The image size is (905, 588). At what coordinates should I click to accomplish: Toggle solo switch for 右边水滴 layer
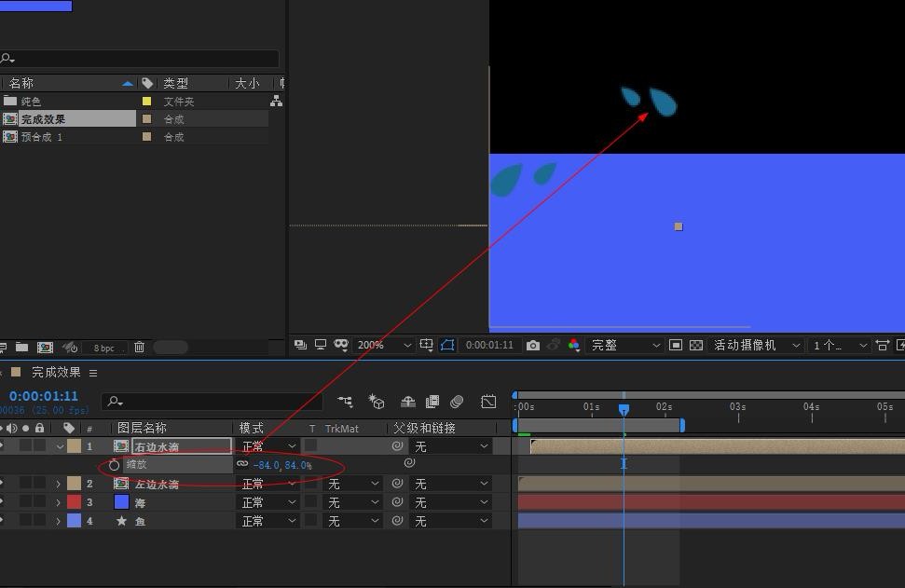(25, 446)
